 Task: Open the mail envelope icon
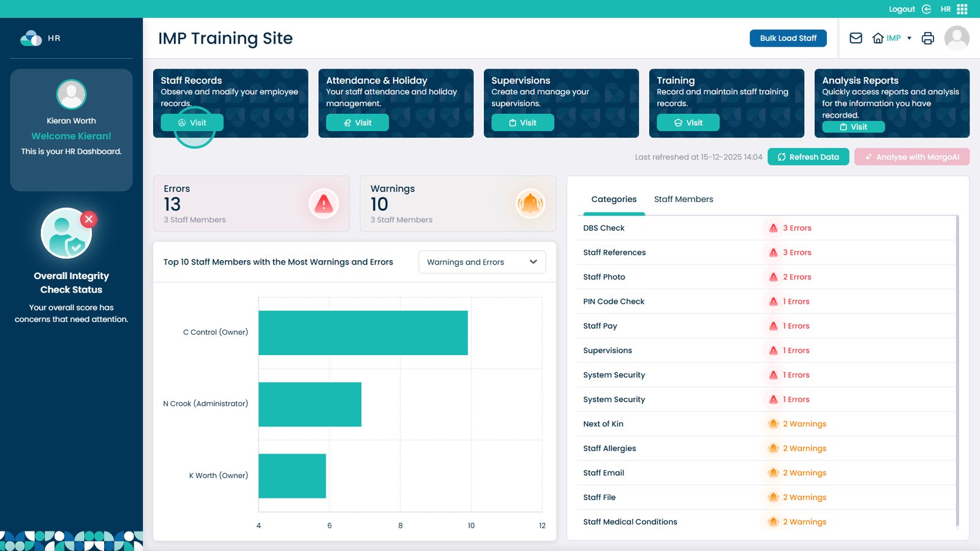(856, 38)
